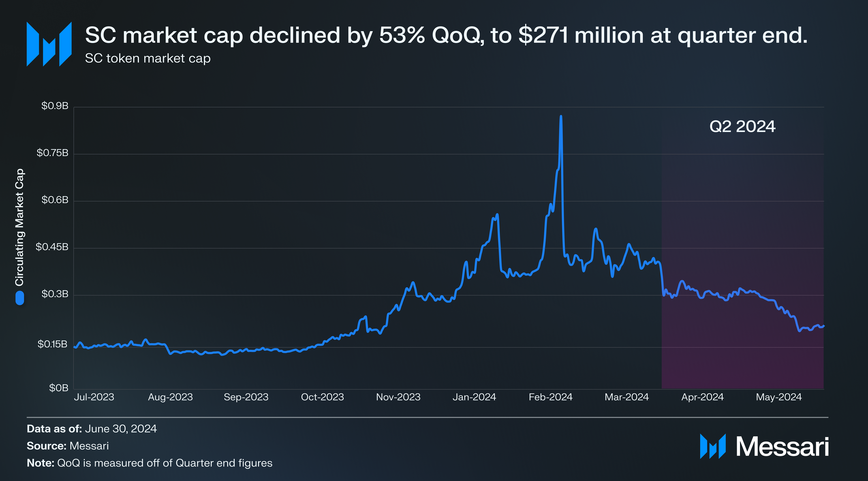Click the Q2 2024 label in shaded region

click(x=742, y=126)
